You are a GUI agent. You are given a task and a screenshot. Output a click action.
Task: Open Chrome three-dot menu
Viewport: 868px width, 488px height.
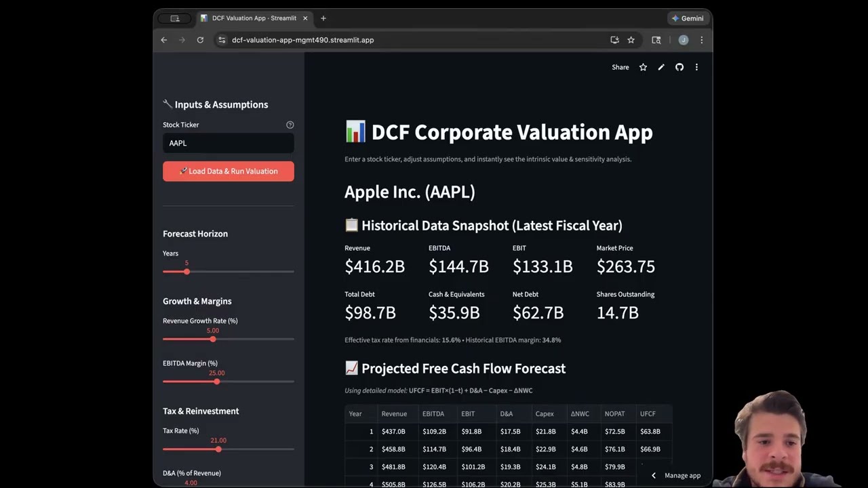[x=701, y=40]
